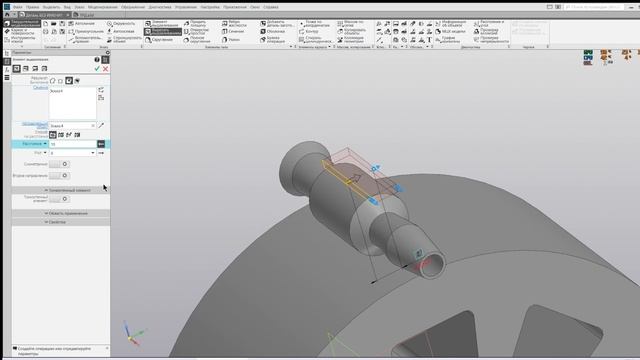Open the Angle label dropdown arrow

[x=45, y=153]
